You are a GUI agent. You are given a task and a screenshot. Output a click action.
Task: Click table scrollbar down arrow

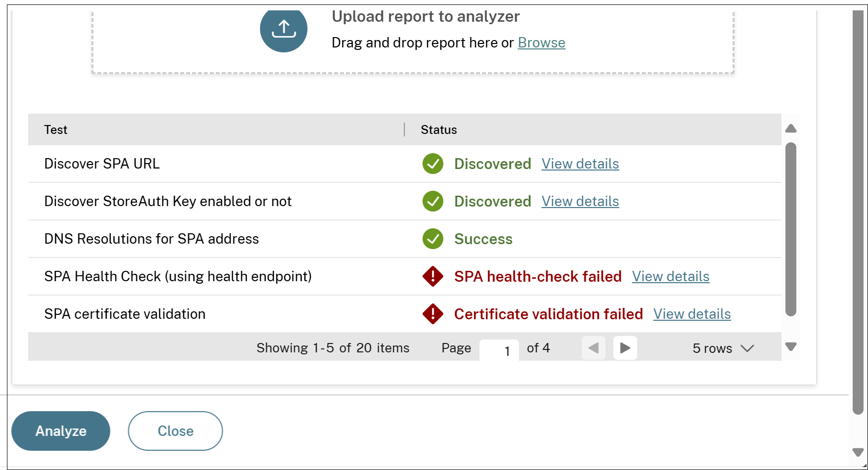(791, 346)
